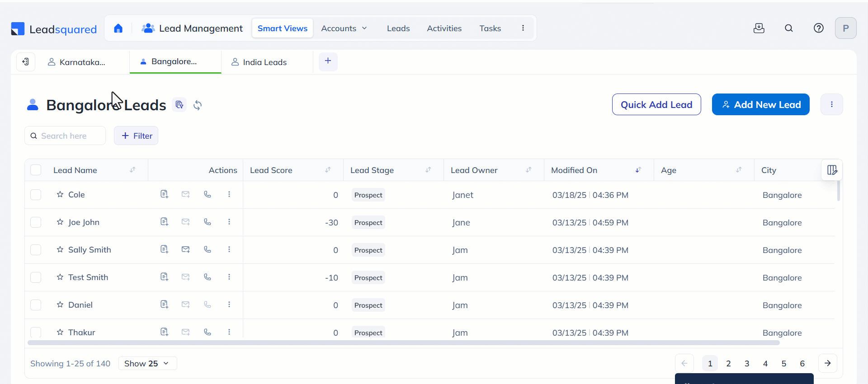This screenshot has height=384, width=868.
Task: Call the lead Test Smith
Action: pos(208,277)
